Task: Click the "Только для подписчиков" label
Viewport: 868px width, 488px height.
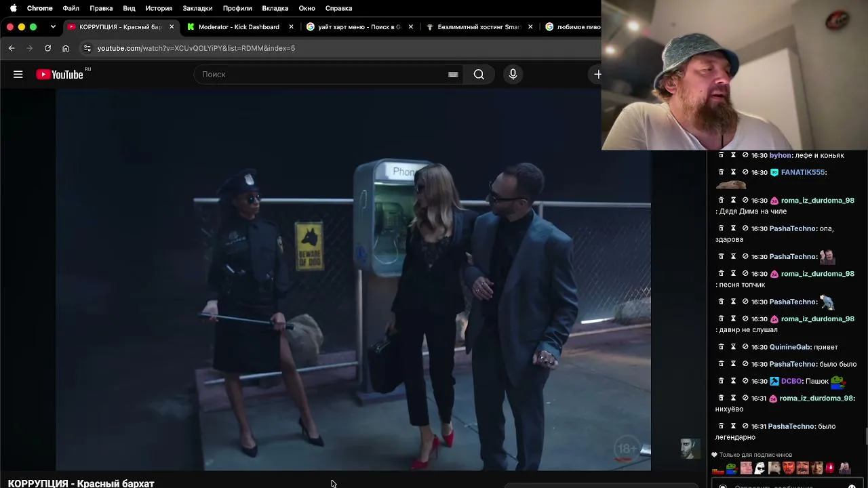Action: pyautogui.click(x=755, y=455)
